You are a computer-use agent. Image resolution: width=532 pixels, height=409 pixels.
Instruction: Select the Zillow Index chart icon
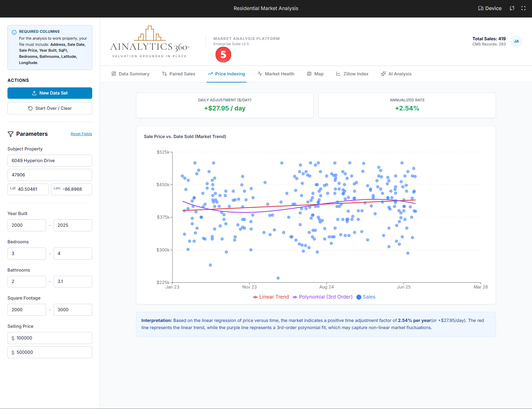pyautogui.click(x=338, y=74)
